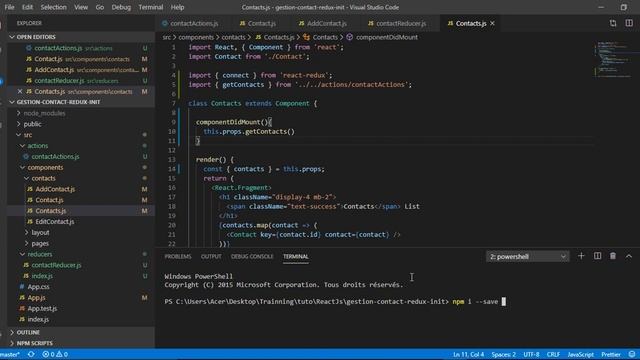Open changes compare icon in editor toolbar
Screen dimensions: 640x360
tap(613, 23)
